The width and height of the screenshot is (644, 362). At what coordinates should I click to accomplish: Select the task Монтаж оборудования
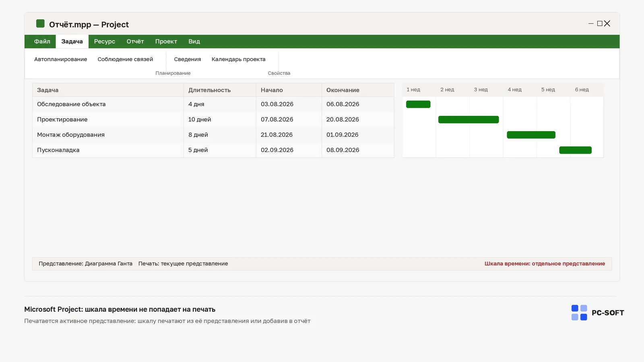(x=71, y=135)
